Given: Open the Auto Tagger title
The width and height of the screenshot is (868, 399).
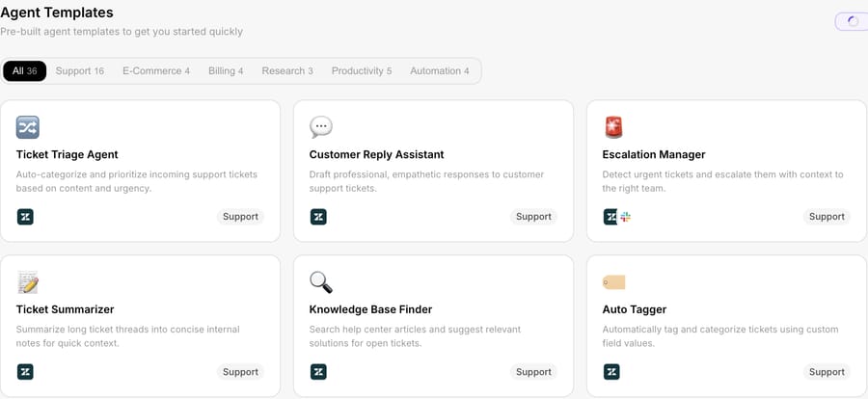Looking at the screenshot, I should tap(635, 310).
